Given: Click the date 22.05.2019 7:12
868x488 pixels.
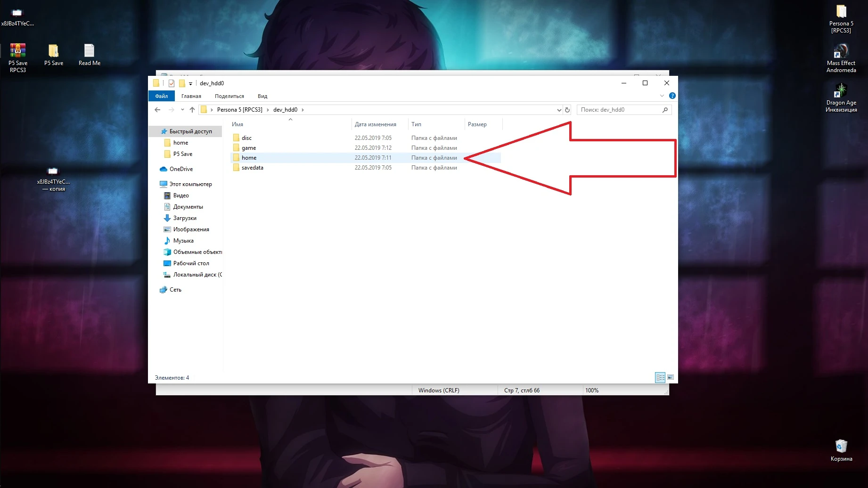Looking at the screenshot, I should [373, 148].
